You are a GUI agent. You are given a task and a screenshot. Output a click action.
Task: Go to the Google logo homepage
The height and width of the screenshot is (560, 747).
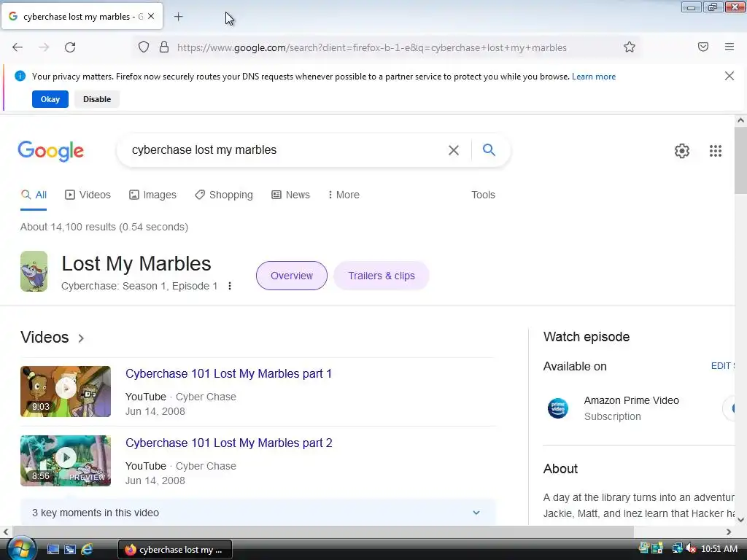(51, 151)
